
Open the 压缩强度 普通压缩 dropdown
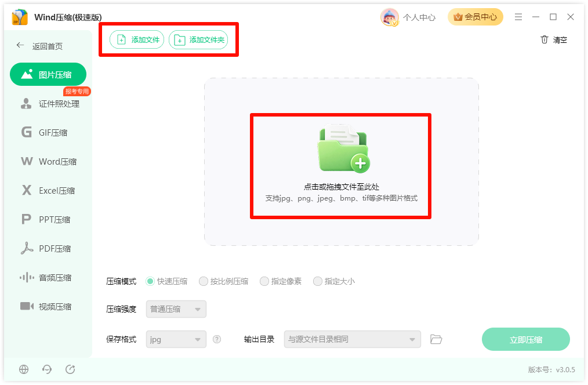tap(176, 309)
